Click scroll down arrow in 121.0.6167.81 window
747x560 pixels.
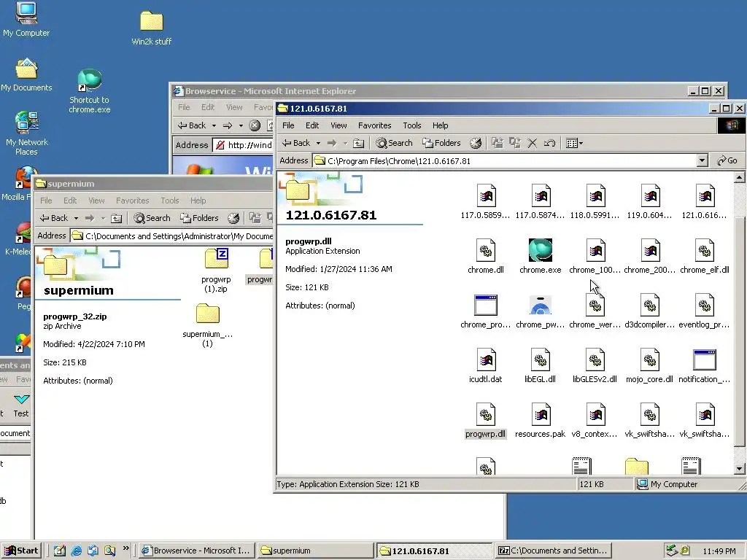pyautogui.click(x=740, y=469)
